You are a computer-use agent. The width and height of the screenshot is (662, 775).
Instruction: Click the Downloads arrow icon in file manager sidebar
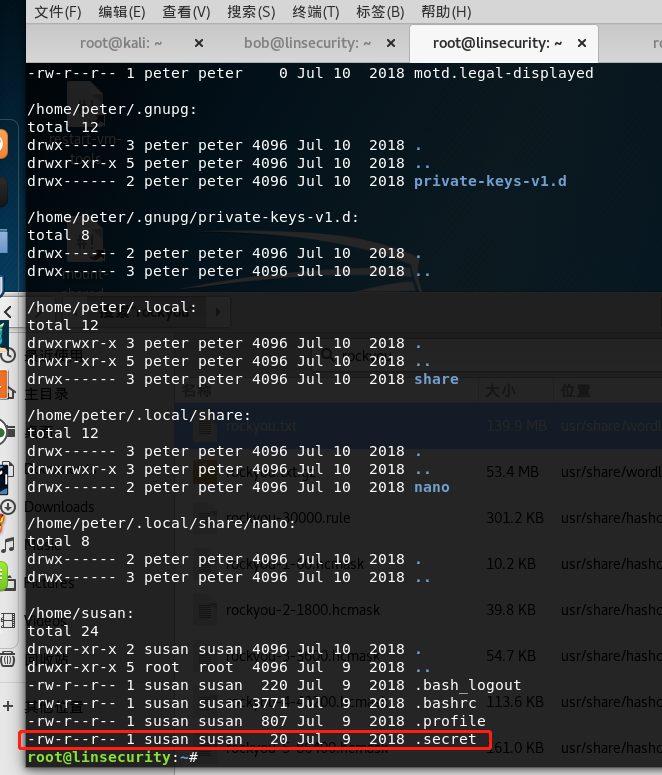tap(8, 507)
